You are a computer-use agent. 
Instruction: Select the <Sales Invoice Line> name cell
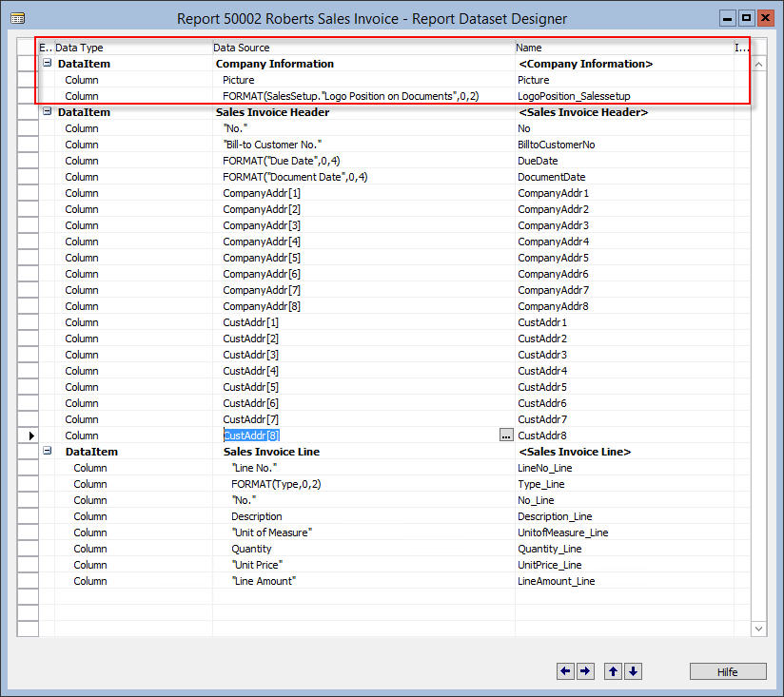pos(624,452)
